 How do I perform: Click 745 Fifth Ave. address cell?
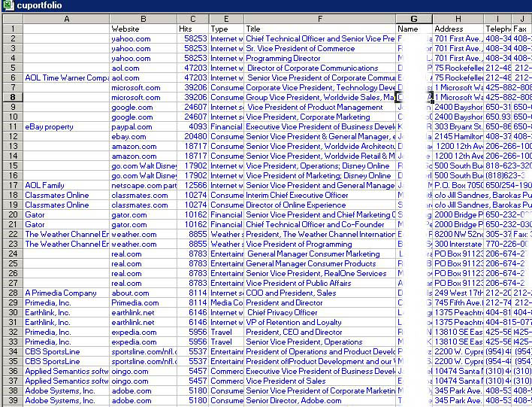458,302
